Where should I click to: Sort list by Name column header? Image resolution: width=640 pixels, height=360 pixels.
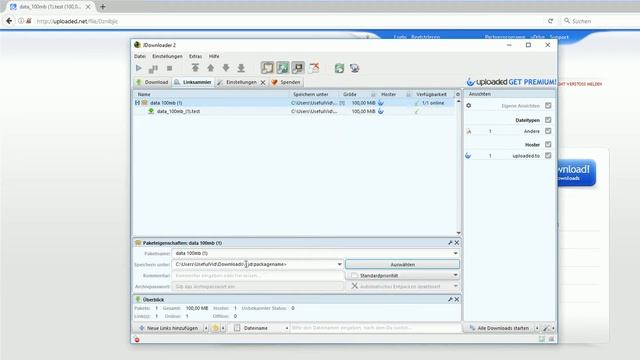(x=210, y=94)
